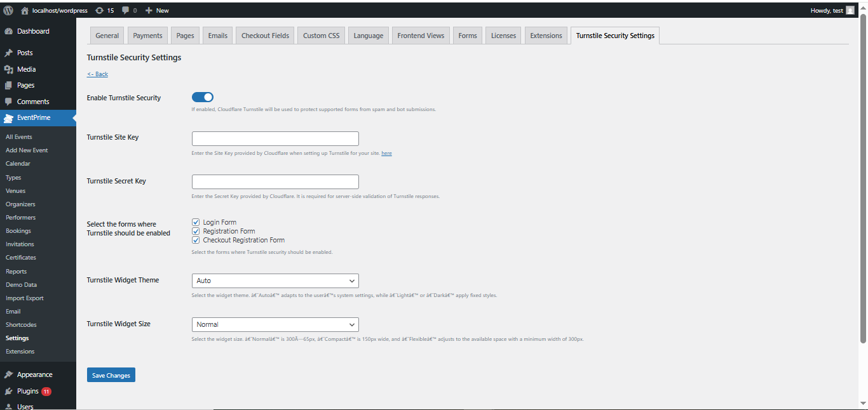Open the Turnstile Widget Size dropdown
This screenshot has height=410, width=868.
coord(275,324)
